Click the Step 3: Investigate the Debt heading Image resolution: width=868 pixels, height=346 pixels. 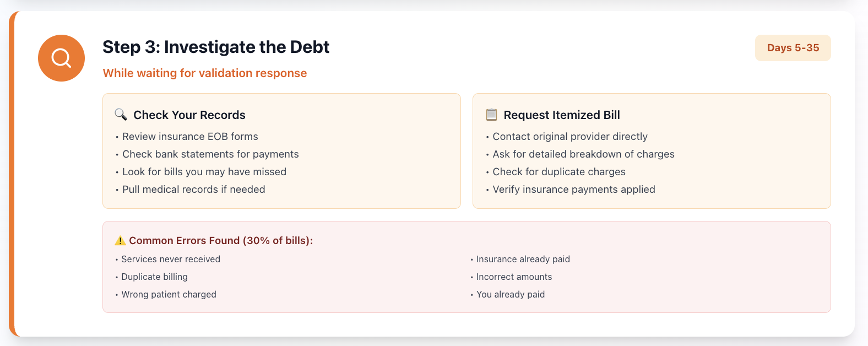click(216, 47)
